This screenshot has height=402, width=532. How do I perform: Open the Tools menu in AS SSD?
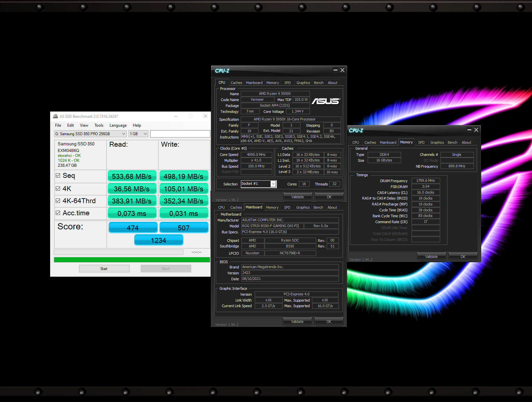[99, 125]
